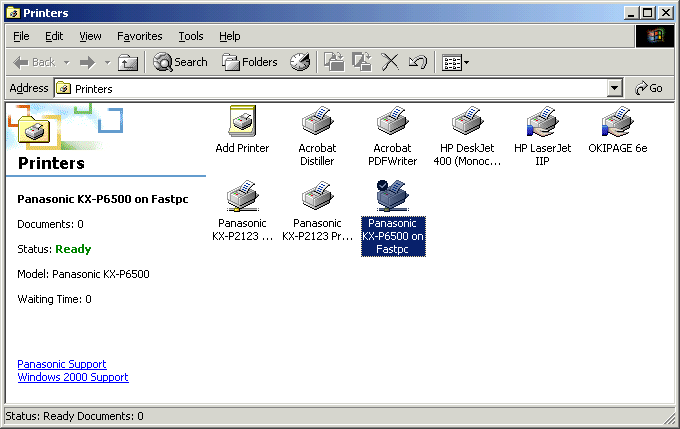This screenshot has width=680, height=429.
Task: Open the Add Printer wizard icon
Action: (x=242, y=129)
